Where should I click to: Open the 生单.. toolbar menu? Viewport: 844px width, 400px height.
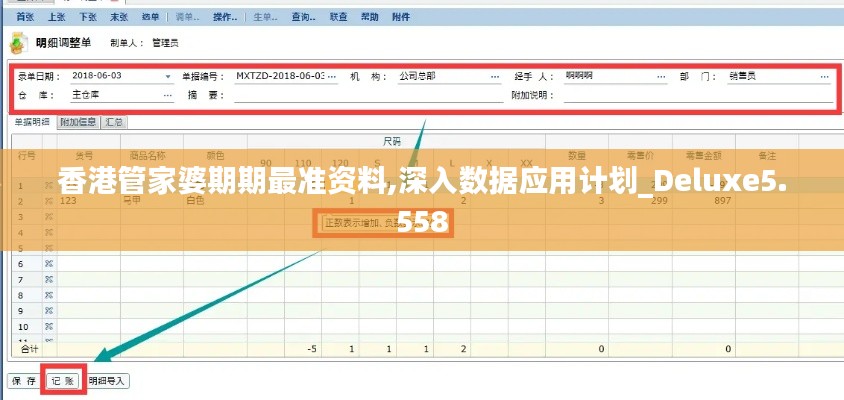[x=265, y=17]
